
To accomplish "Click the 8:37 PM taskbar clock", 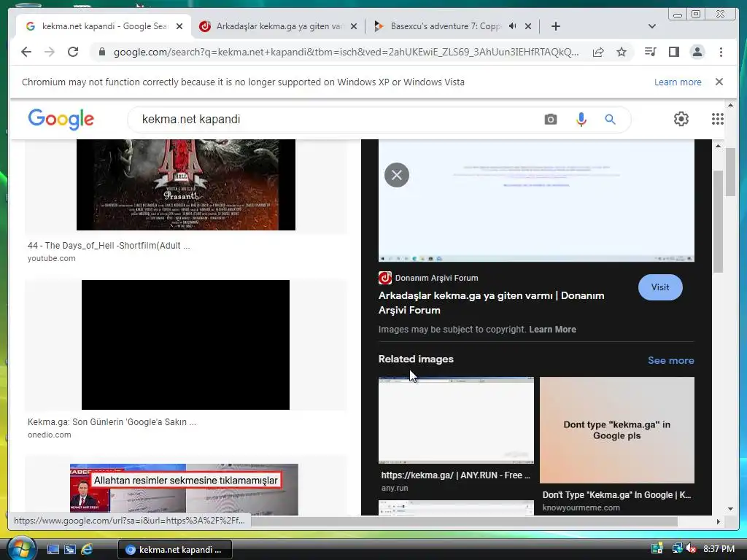I will click(x=719, y=548).
